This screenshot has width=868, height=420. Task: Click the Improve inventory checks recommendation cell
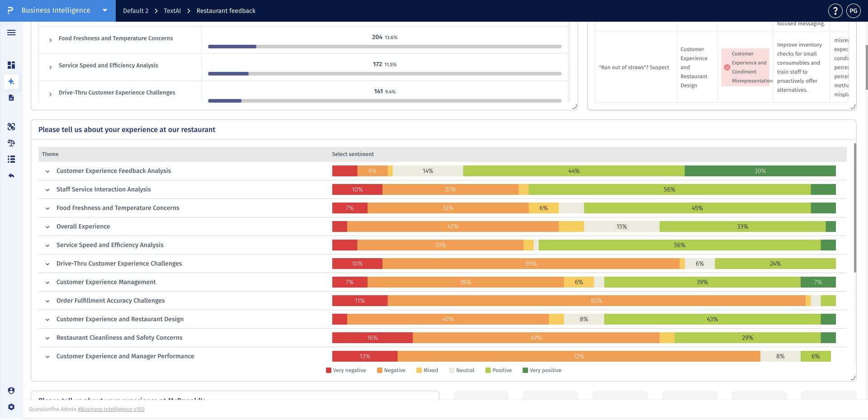point(802,67)
